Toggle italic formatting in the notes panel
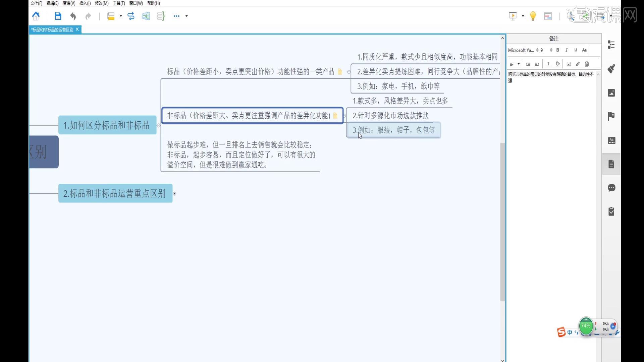Image resolution: width=644 pixels, height=362 pixels. pos(566,50)
